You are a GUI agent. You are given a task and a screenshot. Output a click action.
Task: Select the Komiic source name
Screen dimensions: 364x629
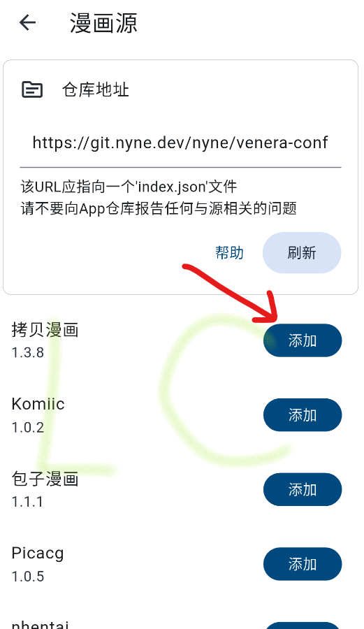pyautogui.click(x=38, y=404)
